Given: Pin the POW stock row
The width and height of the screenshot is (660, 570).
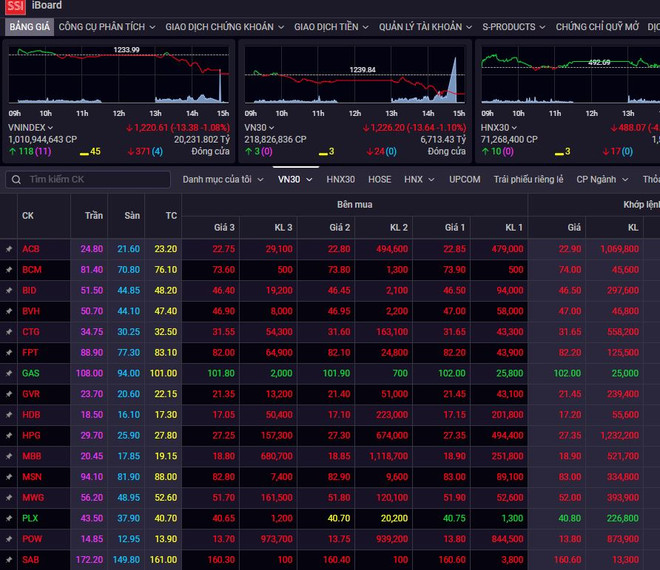Looking at the screenshot, I should point(9,539).
